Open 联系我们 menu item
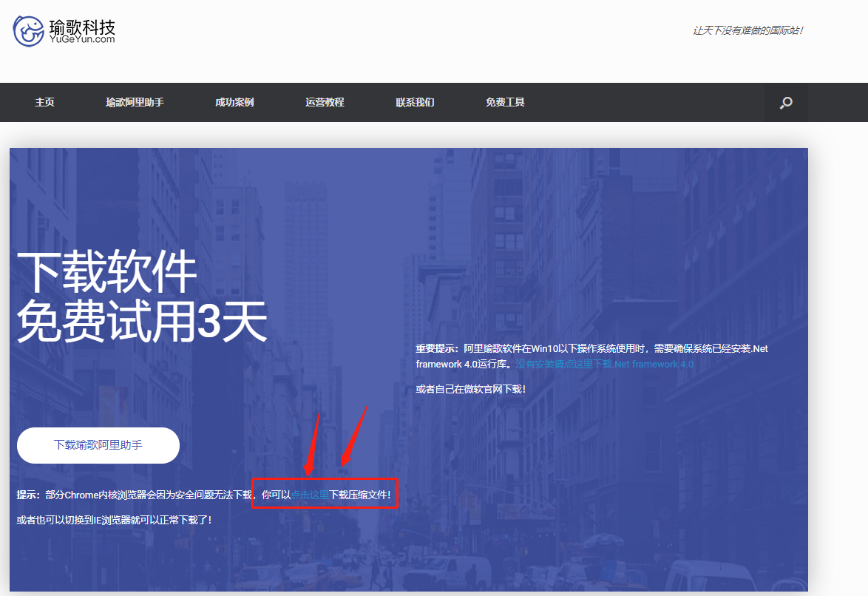The image size is (868, 596). point(416,102)
